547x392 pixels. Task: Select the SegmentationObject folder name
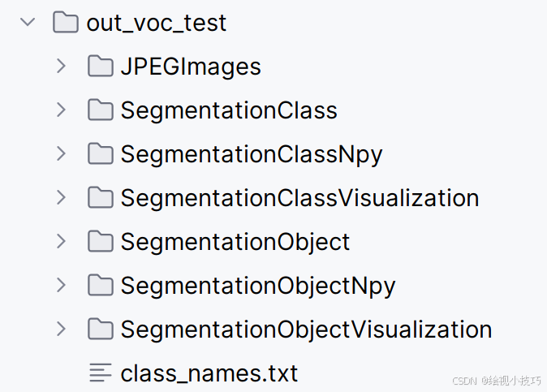click(235, 242)
